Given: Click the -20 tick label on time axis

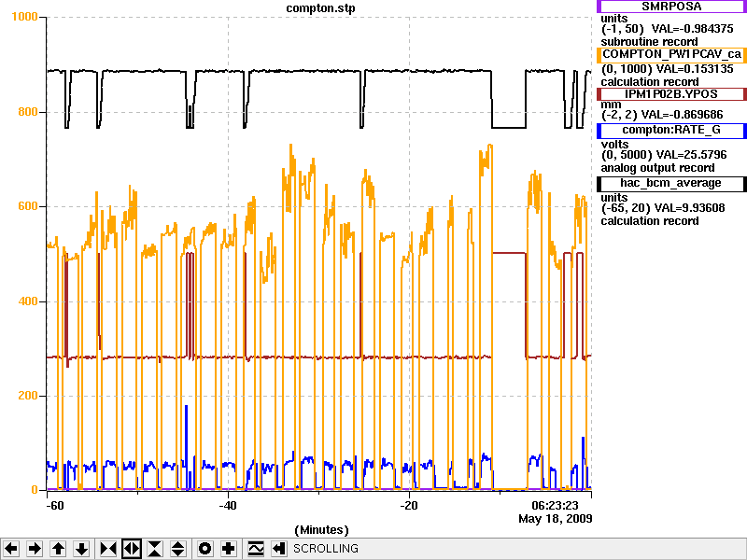Looking at the screenshot, I should coord(408,505).
